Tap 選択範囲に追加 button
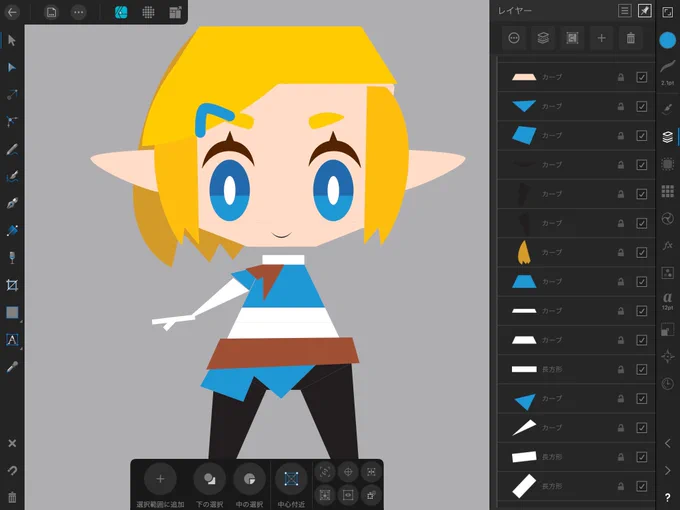This screenshot has height=510, width=680. point(160,486)
